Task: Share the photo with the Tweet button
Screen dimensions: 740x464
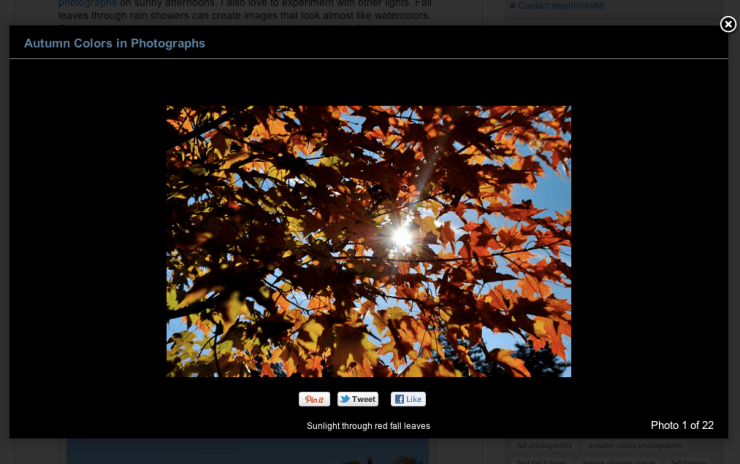Action: coord(358,399)
